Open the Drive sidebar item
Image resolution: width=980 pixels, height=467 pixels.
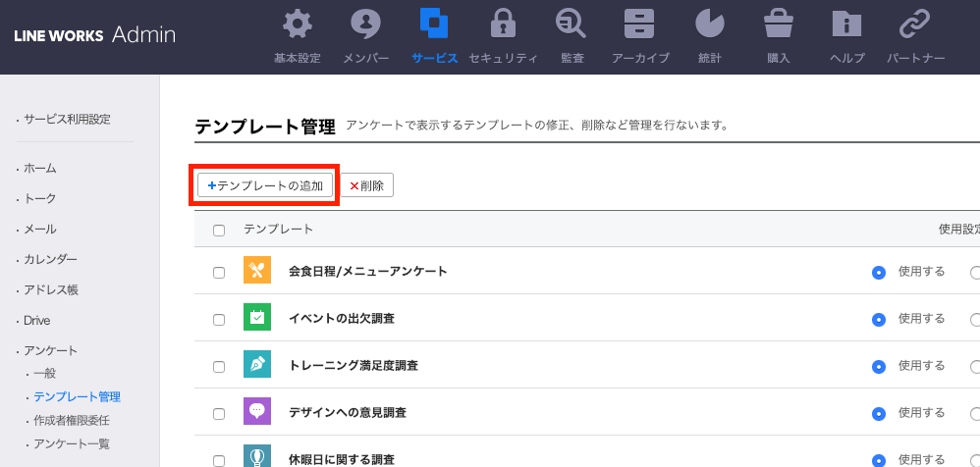coord(36,320)
